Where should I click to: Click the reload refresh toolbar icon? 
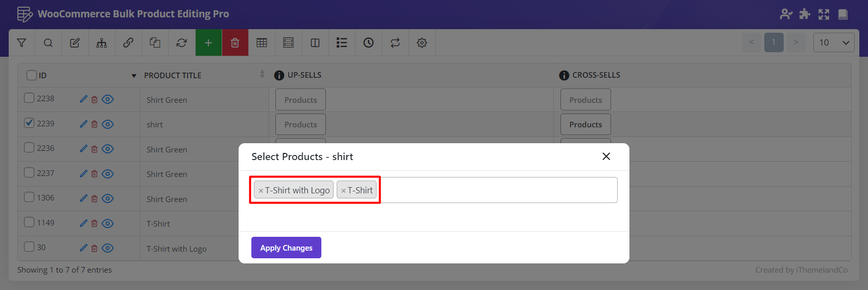[181, 43]
